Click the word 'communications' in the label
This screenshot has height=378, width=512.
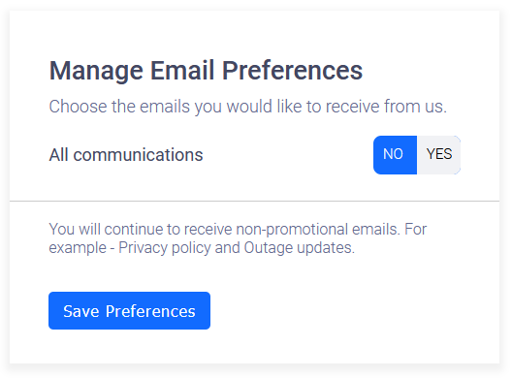[x=138, y=155]
